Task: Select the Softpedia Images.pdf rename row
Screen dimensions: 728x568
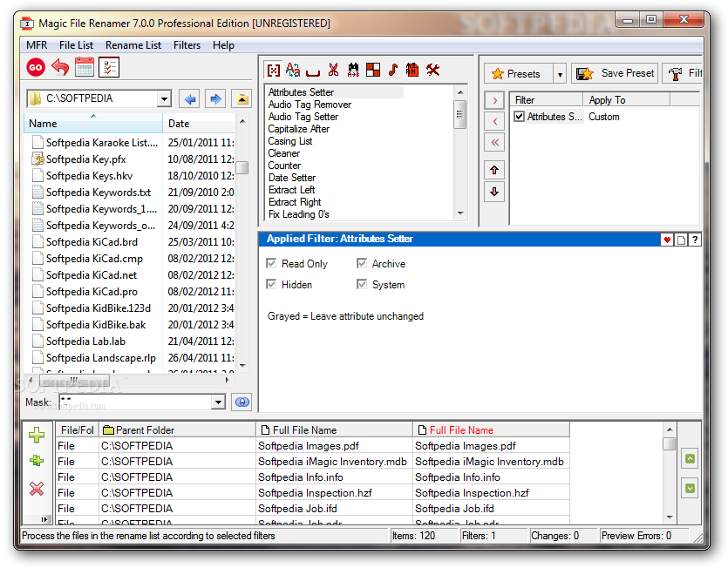Action: [x=312, y=446]
